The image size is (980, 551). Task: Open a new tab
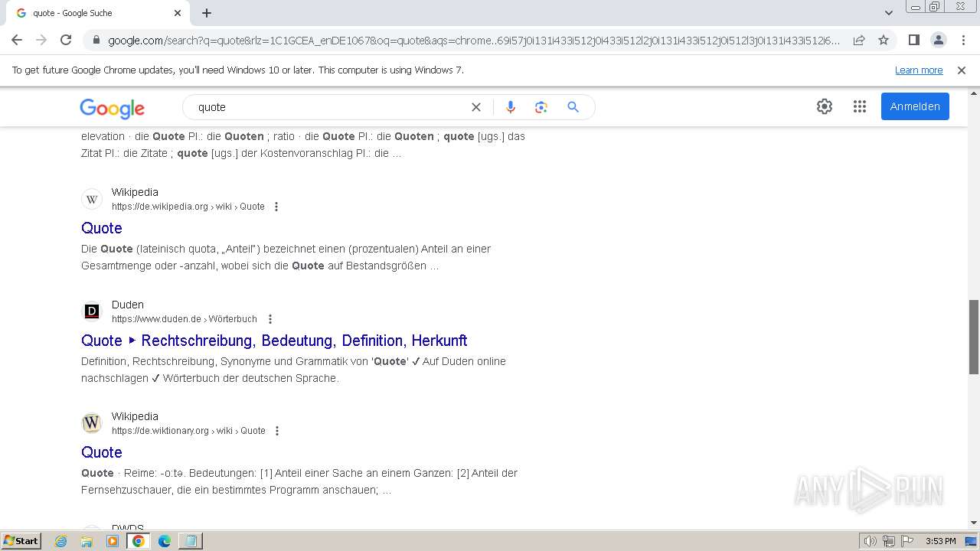coord(207,13)
